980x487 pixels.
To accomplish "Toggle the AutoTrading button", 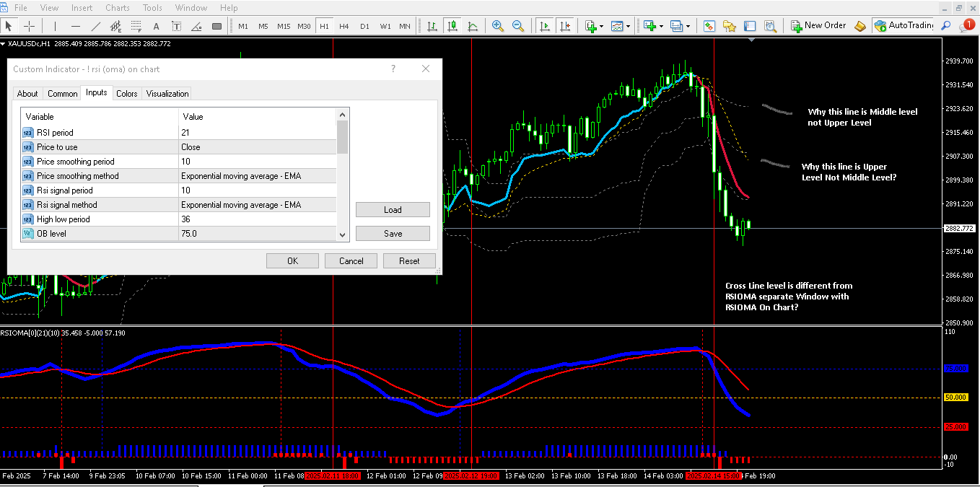I will [903, 26].
